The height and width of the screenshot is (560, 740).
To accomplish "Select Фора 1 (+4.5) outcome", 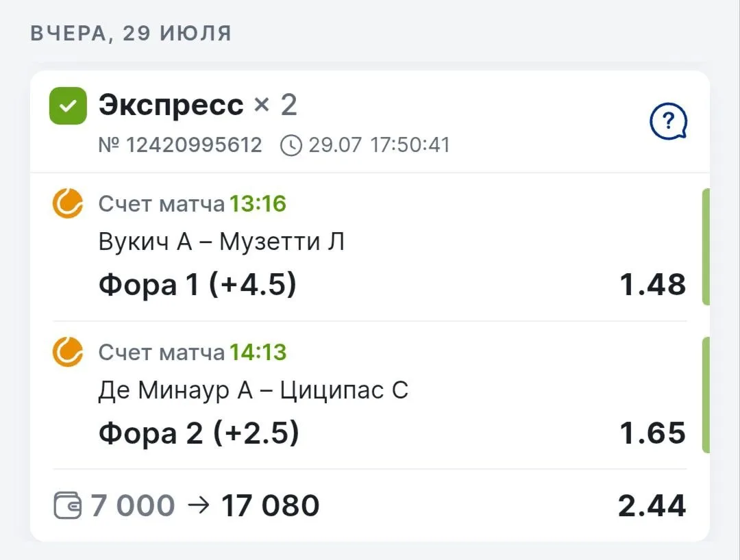I will click(x=197, y=285).
